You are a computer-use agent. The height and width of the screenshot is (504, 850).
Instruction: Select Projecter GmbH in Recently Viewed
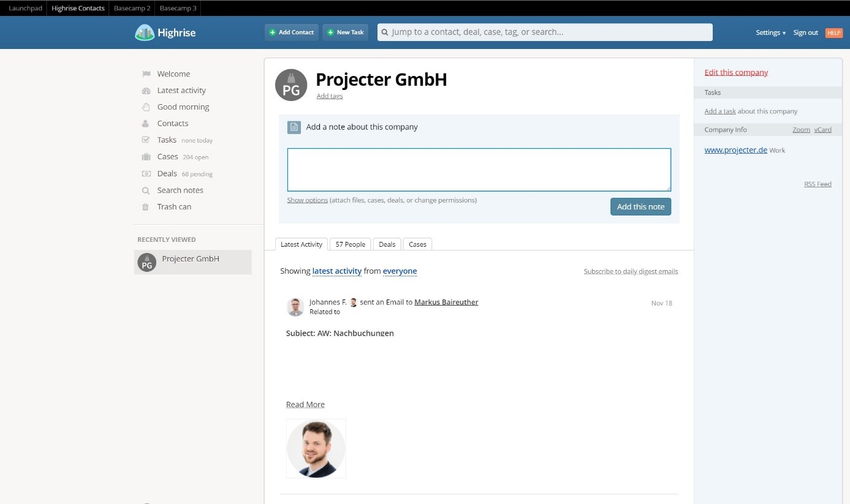193,262
